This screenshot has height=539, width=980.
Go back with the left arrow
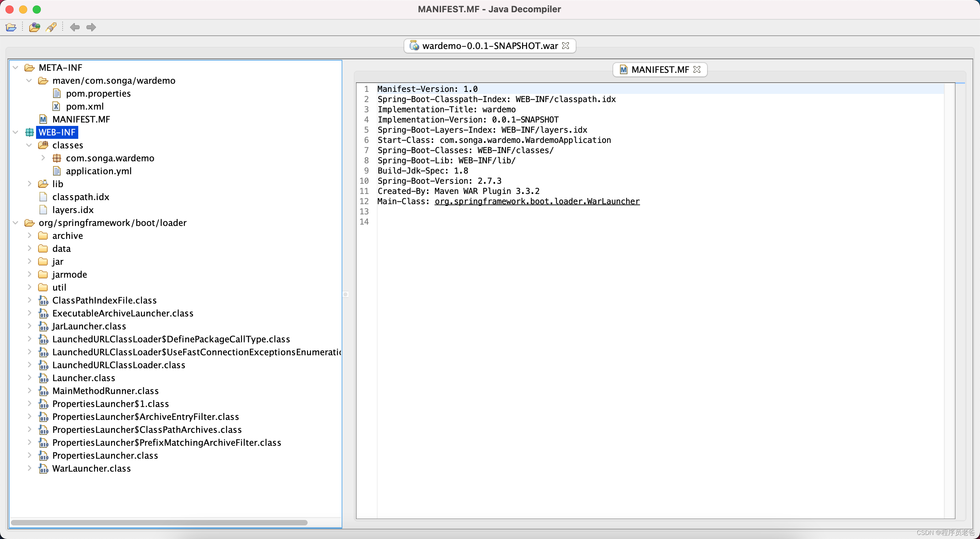tap(75, 27)
